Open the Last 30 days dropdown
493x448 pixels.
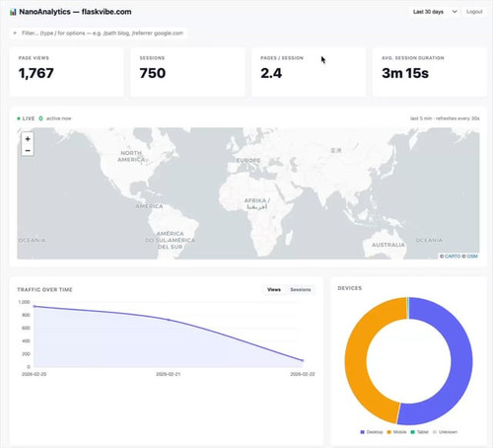(x=435, y=12)
